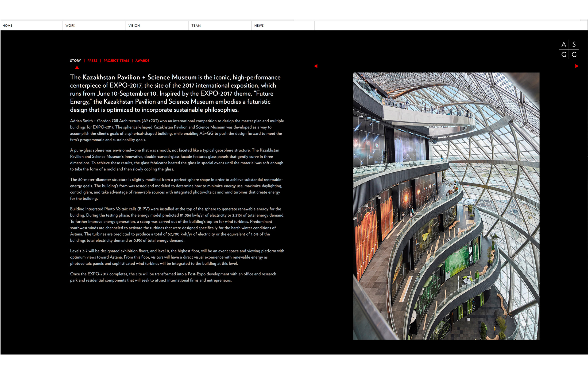588x374 pixels.
Task: Click the headline starting "The Kazakhstan Pavilion + Science Museum"
Action: [x=175, y=93]
